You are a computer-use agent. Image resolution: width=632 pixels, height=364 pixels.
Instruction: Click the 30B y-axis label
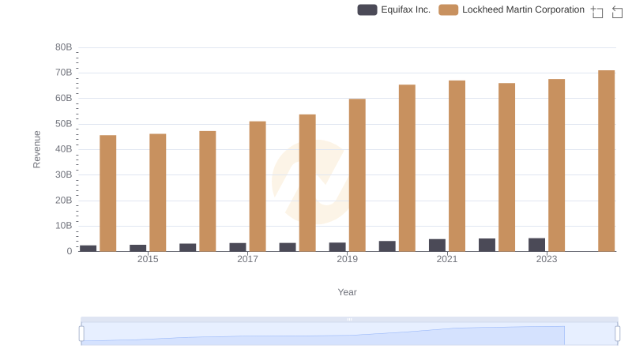(64, 174)
